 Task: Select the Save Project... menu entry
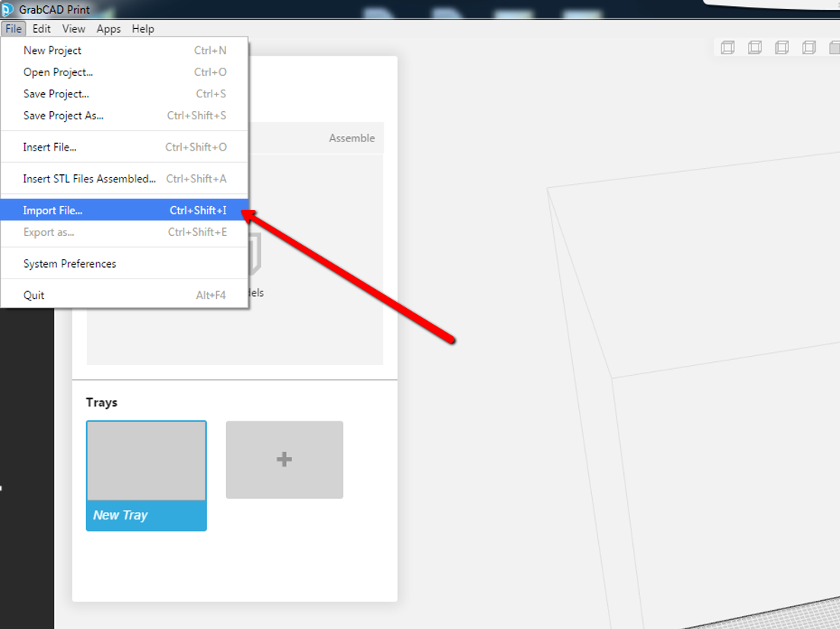click(x=124, y=94)
